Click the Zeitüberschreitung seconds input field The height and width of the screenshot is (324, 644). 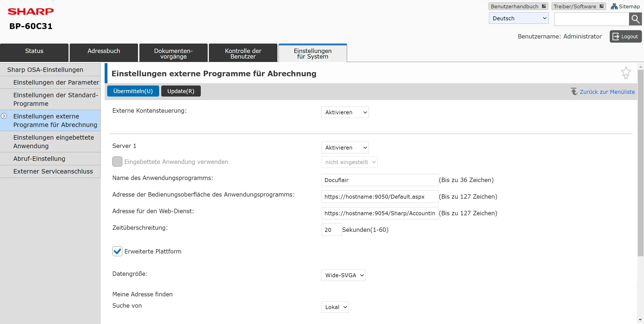pyautogui.click(x=331, y=230)
